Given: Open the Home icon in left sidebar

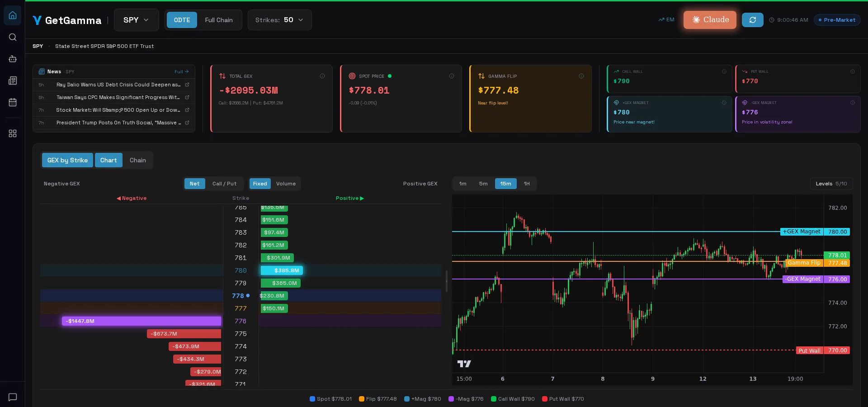Looking at the screenshot, I should pos(13,15).
